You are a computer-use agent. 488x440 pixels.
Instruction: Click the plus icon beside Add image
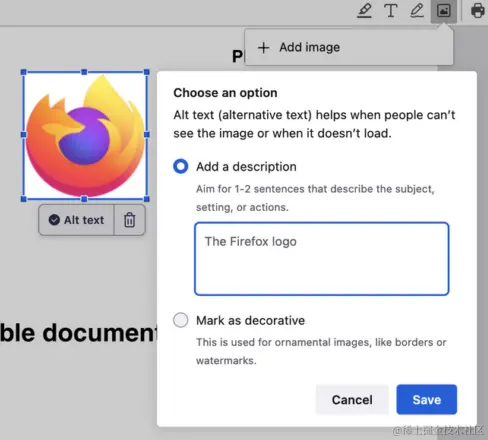(263, 47)
